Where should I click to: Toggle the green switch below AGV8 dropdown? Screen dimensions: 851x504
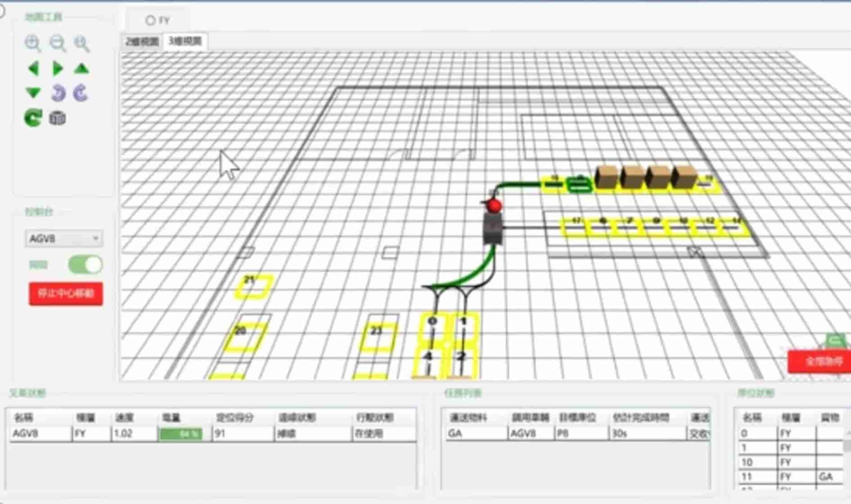[85, 265]
